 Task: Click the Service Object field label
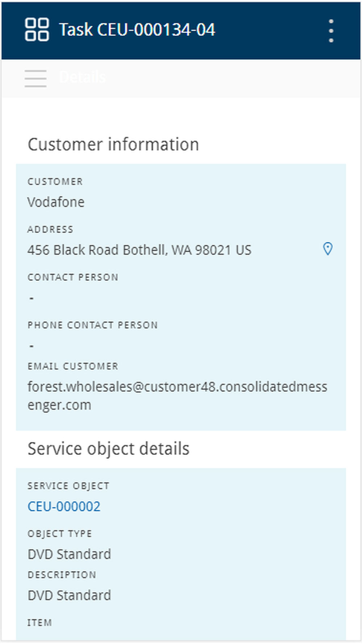(68, 486)
